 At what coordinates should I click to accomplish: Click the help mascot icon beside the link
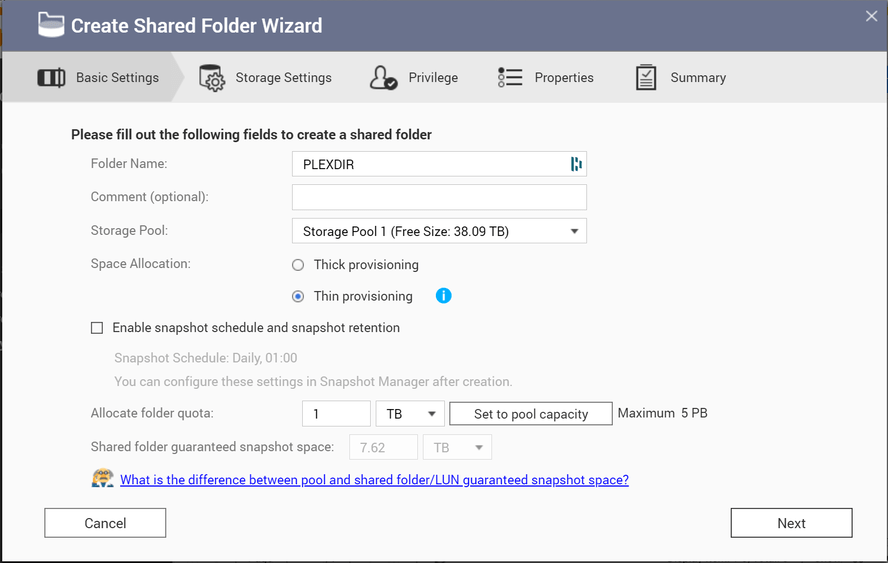click(102, 479)
